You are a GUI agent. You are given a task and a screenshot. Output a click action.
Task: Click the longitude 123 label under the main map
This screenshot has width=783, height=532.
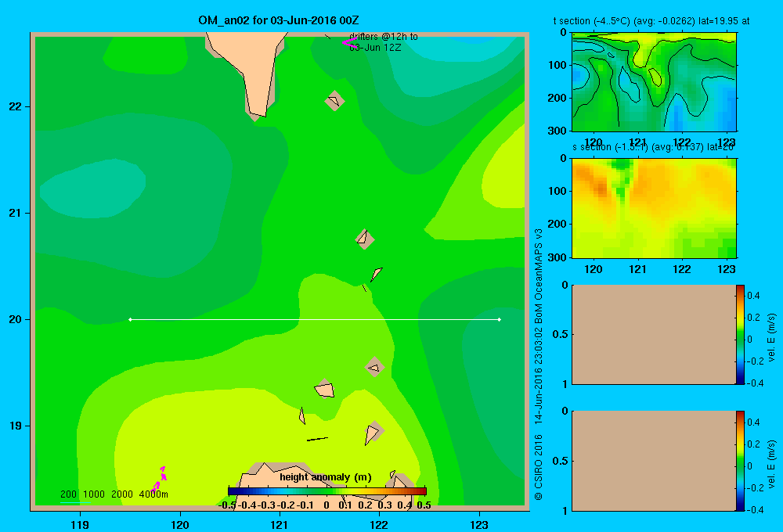pyautogui.click(x=479, y=524)
